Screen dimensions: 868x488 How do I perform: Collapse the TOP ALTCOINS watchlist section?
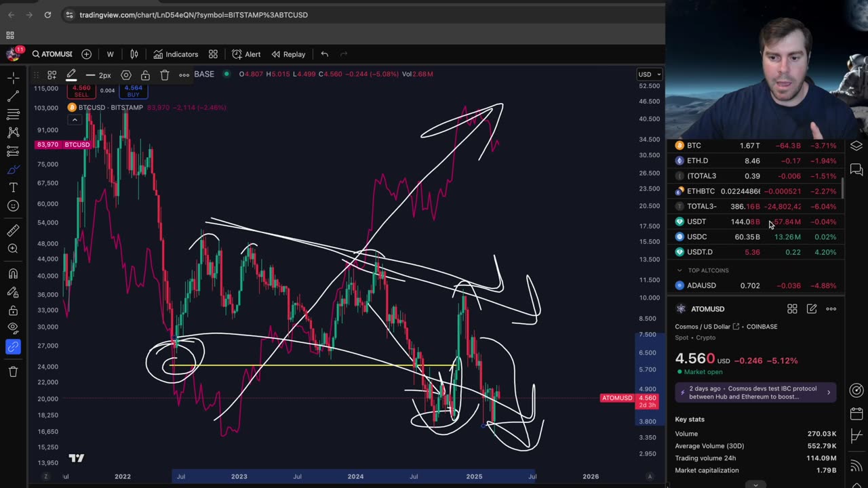(679, 270)
